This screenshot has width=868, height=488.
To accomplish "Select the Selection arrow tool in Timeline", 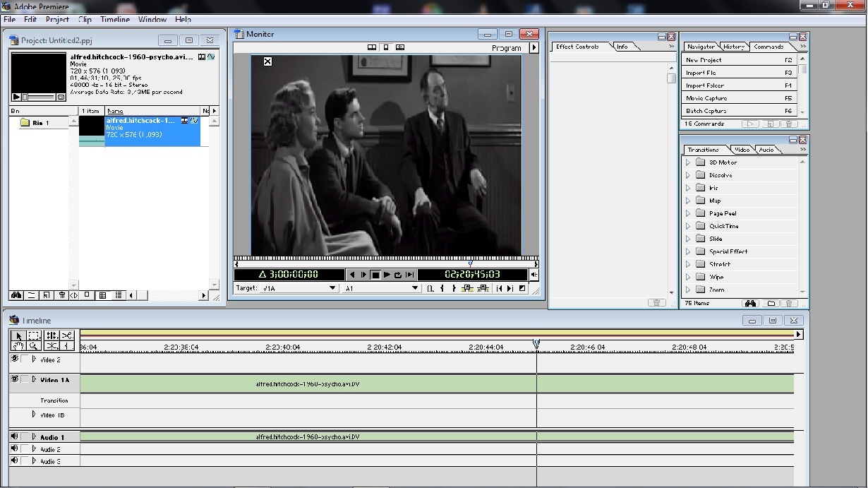I will click(x=18, y=335).
